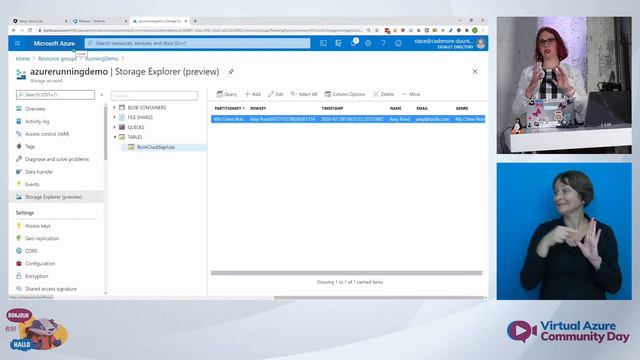Select the BookClubSignUps table

tap(156, 147)
